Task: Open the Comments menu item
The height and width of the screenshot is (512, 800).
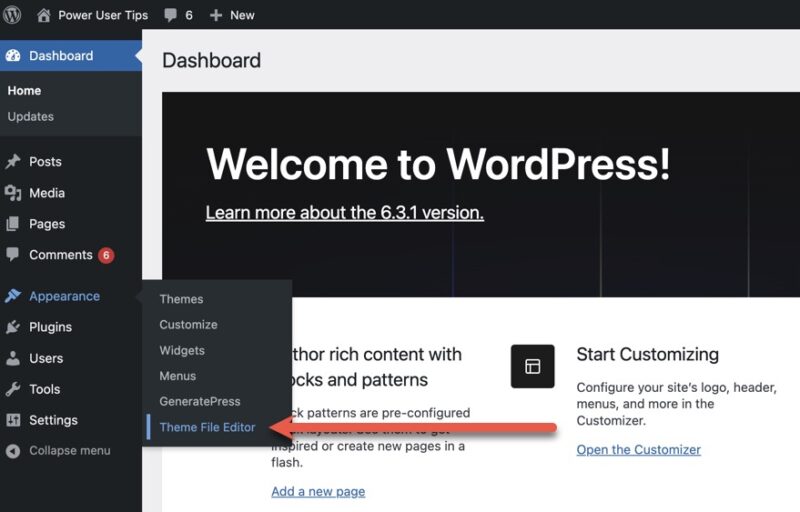Action: (61, 254)
